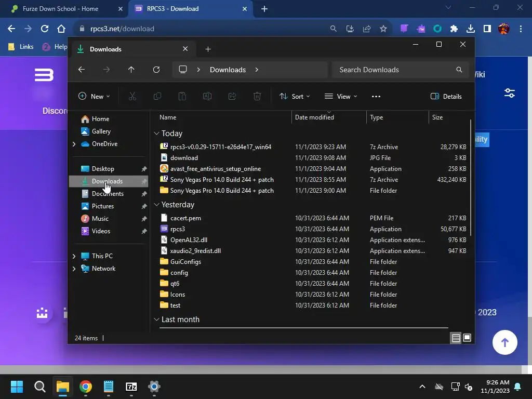Screen dimensions: 532x399
Task: Expand This PC in navigation pane
Action: tap(74, 256)
